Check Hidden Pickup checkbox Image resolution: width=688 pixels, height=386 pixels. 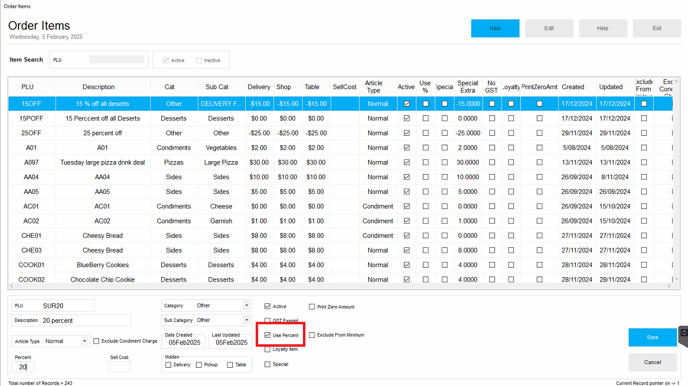[x=199, y=365]
